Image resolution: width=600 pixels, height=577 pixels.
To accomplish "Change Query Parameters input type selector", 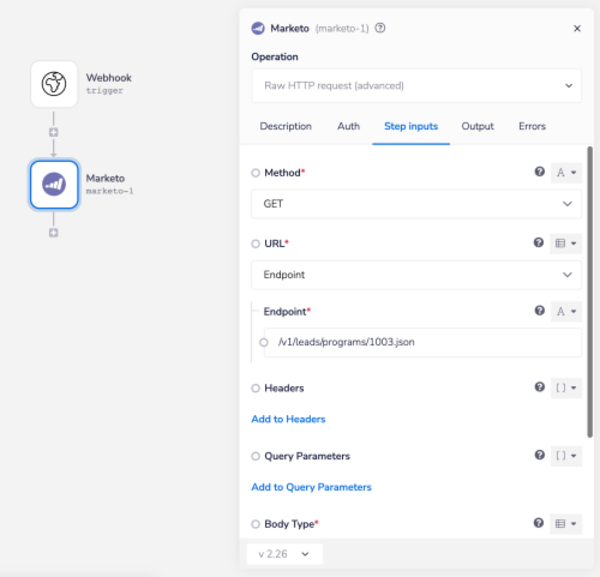I will point(566,456).
